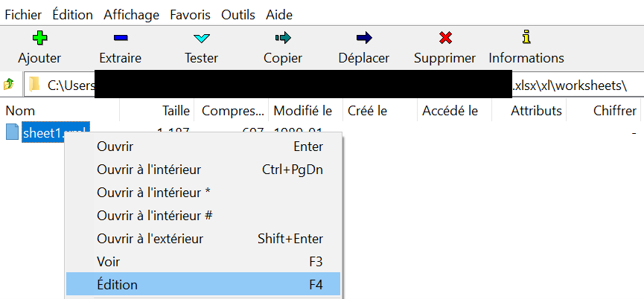Choose Ouvrir à l'extérieur option
Screen dimensions: 644x299
pyautogui.click(x=203, y=238)
